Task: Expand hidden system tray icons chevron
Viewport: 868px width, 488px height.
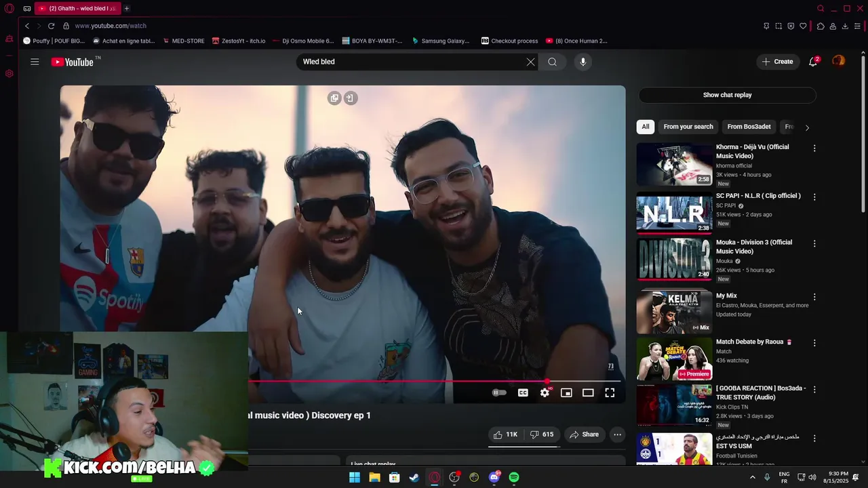Action: tap(752, 477)
